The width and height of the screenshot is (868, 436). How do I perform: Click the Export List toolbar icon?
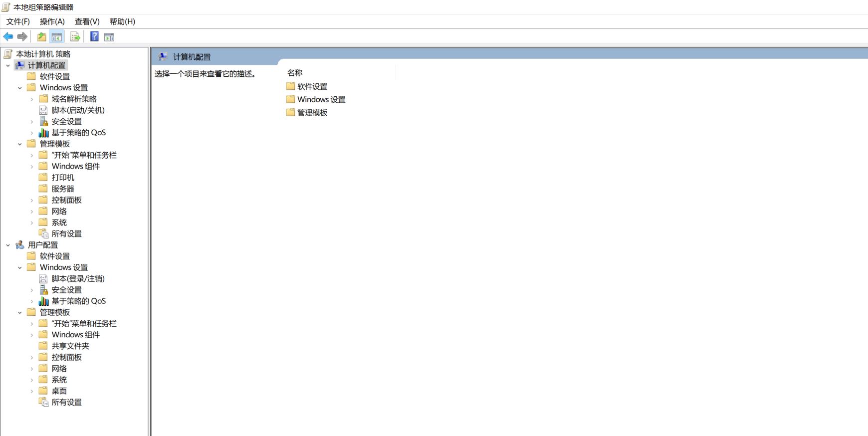click(75, 36)
